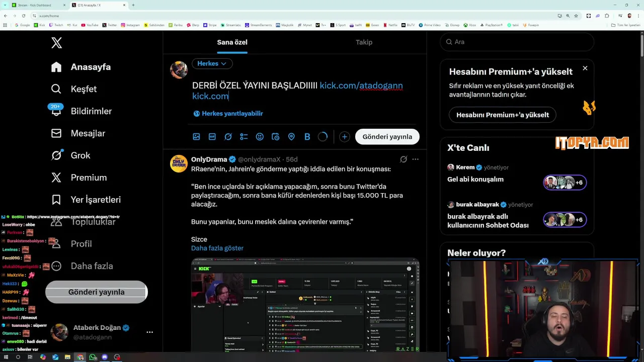Open the OnlyDrama post image
The width and height of the screenshot is (644, 362).
[305, 305]
